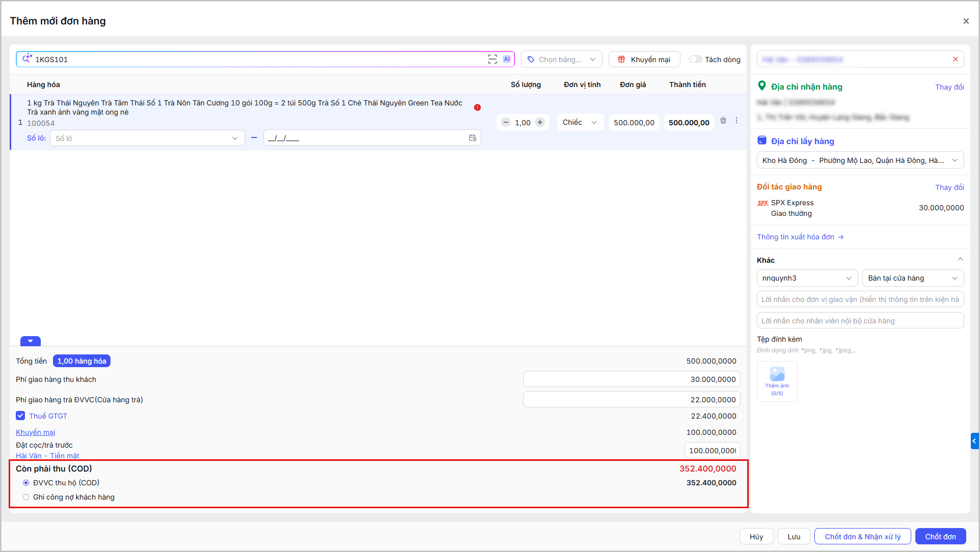Image resolution: width=980 pixels, height=552 pixels.
Task: Click the Chốt đơn button
Action: tap(940, 536)
